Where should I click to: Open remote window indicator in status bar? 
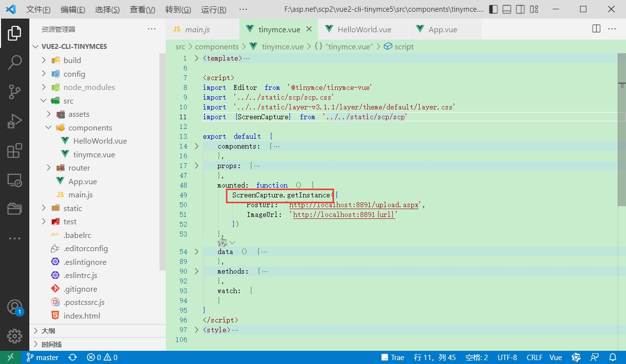click(10, 357)
